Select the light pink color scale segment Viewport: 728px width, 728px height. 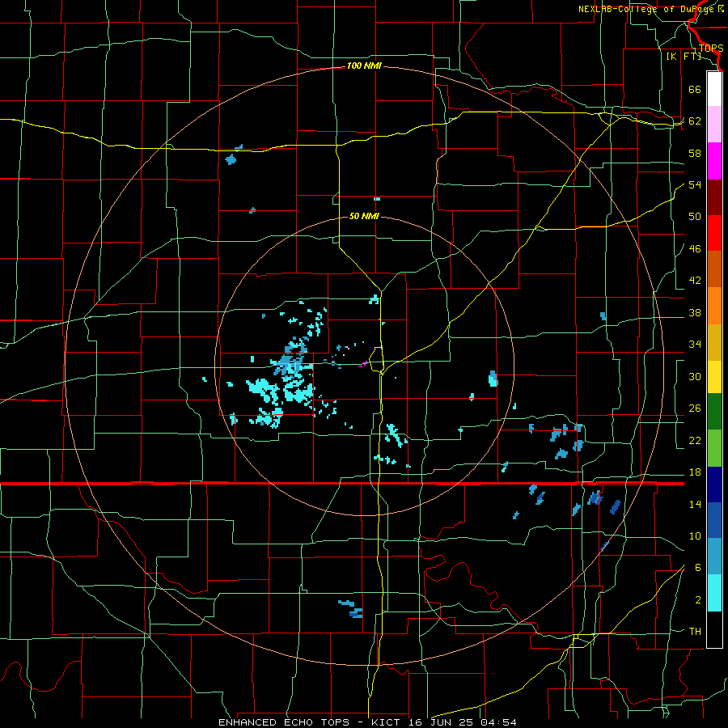[x=714, y=125]
